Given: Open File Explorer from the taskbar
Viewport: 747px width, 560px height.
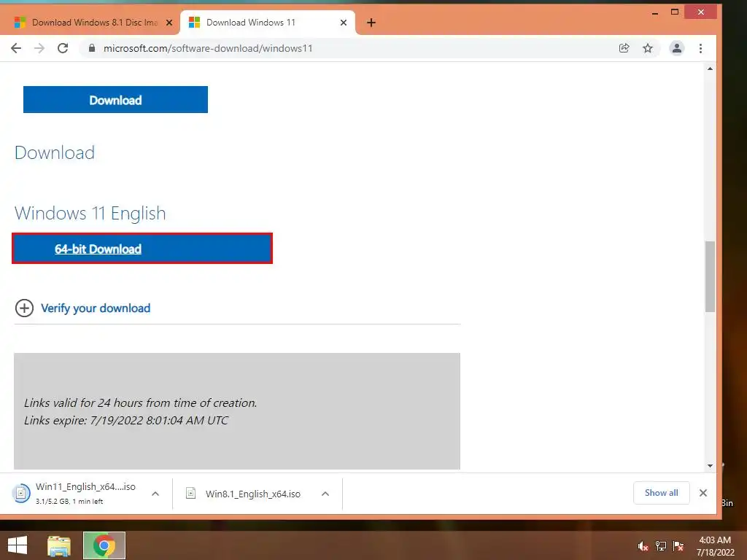Looking at the screenshot, I should (58, 545).
